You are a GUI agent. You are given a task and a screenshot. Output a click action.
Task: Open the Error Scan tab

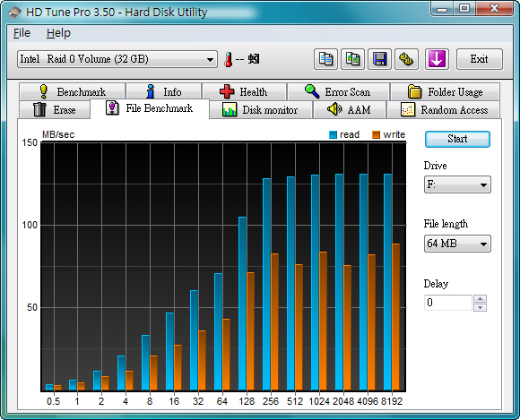(338, 91)
